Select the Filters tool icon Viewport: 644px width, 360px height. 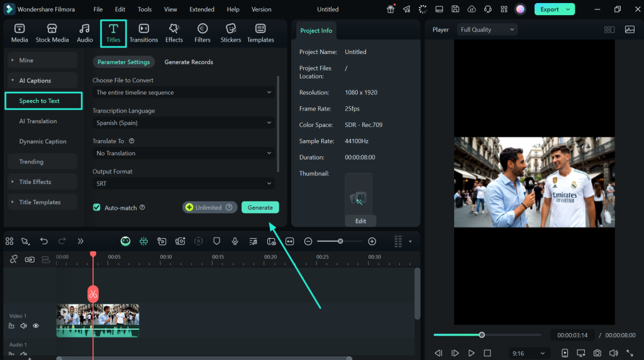tap(203, 33)
